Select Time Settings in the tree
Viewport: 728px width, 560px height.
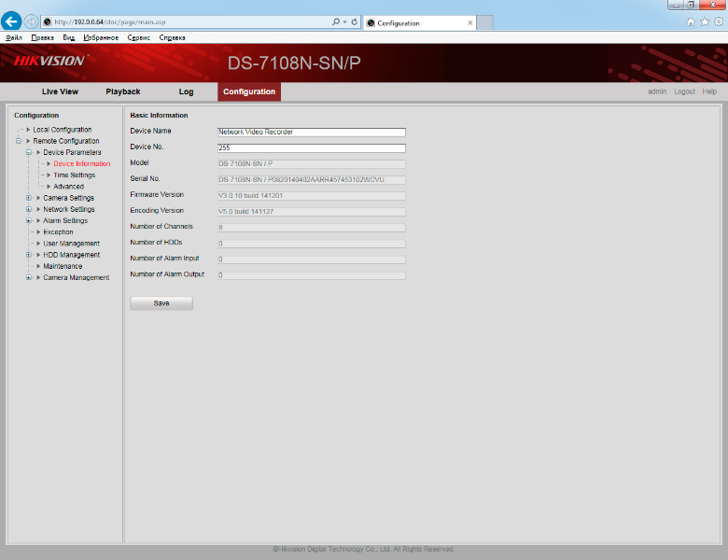(75, 175)
